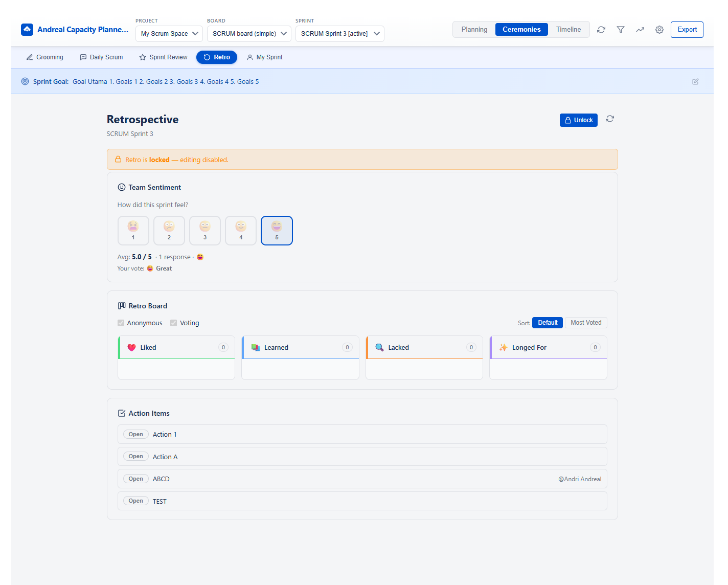Expand the SCRUM Sprint 3 sprint dropdown
Viewport: 728px width, 585px height.
(x=339, y=34)
